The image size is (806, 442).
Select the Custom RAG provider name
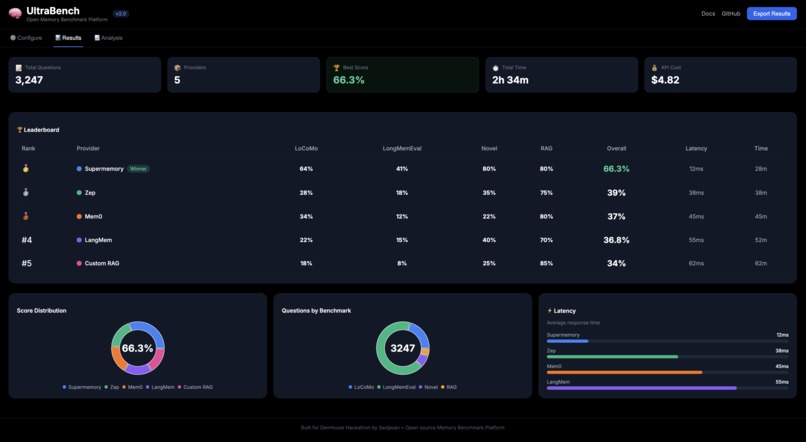click(102, 263)
